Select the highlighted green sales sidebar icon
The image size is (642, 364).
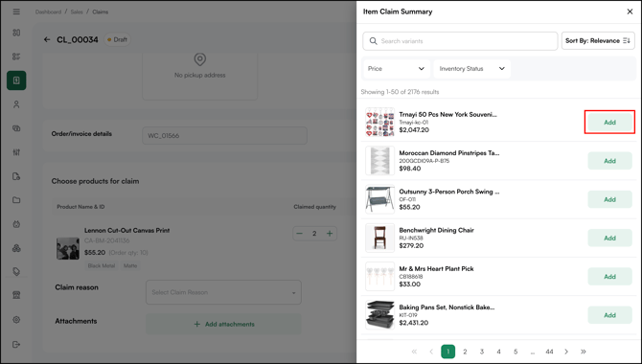pyautogui.click(x=16, y=80)
